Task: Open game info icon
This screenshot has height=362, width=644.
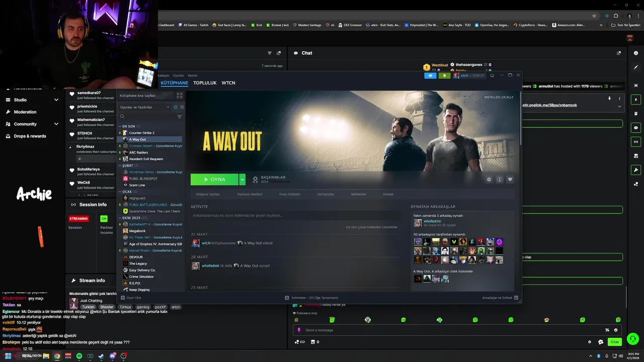Action: tap(499, 179)
